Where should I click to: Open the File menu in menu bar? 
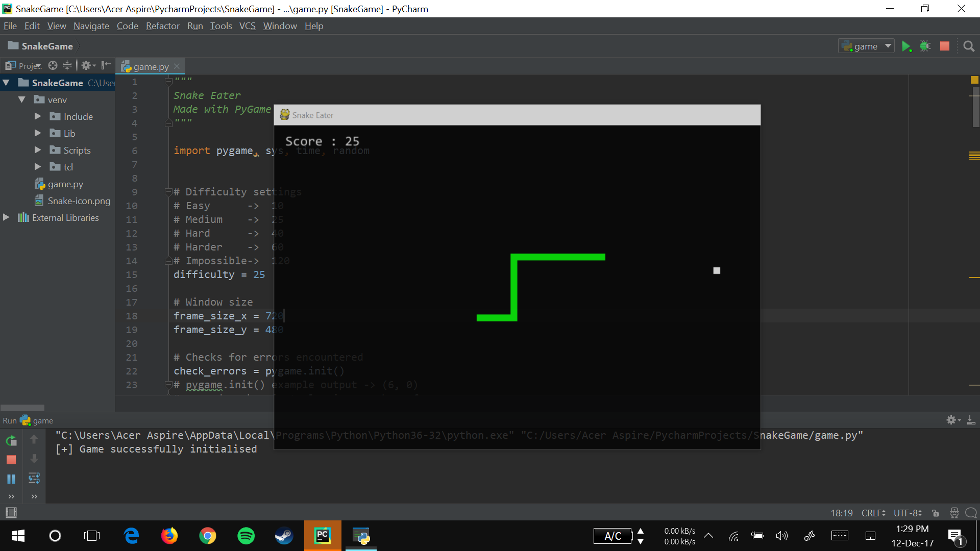point(10,26)
